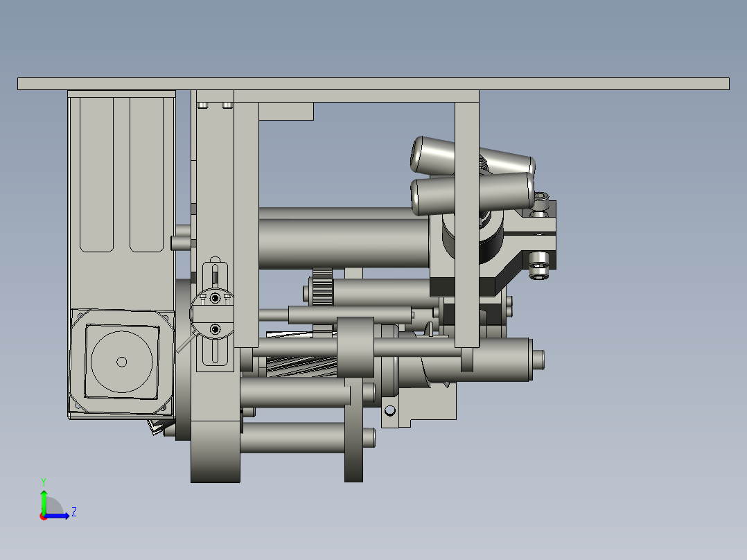747x560 pixels.
Task: Select the small spur gear with teeth
Action: click(322, 287)
